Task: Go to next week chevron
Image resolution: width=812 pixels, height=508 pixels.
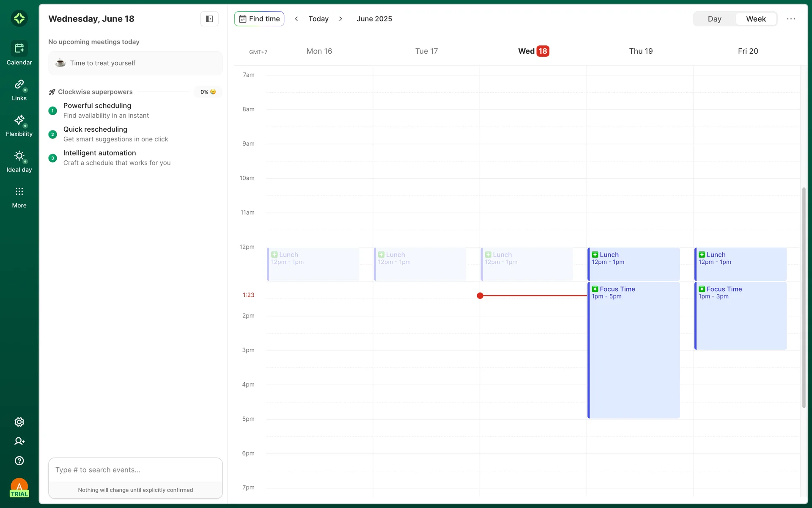Action: pyautogui.click(x=340, y=19)
